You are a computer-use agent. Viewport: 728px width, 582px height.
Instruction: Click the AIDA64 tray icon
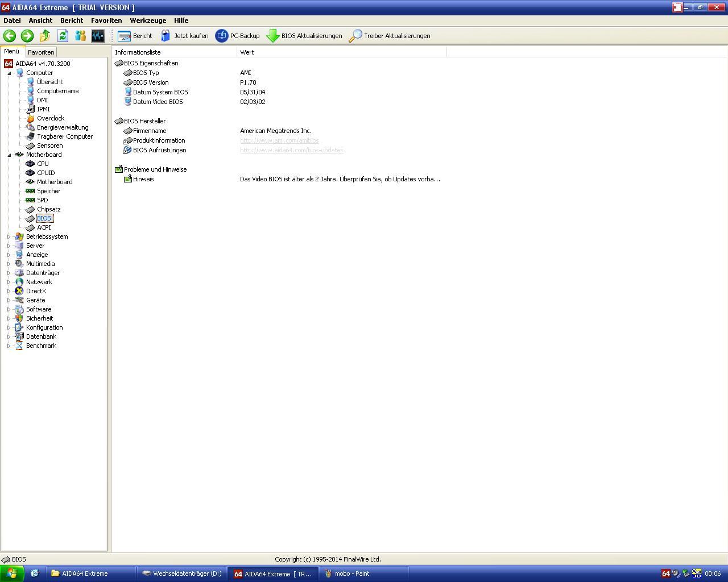pos(666,573)
